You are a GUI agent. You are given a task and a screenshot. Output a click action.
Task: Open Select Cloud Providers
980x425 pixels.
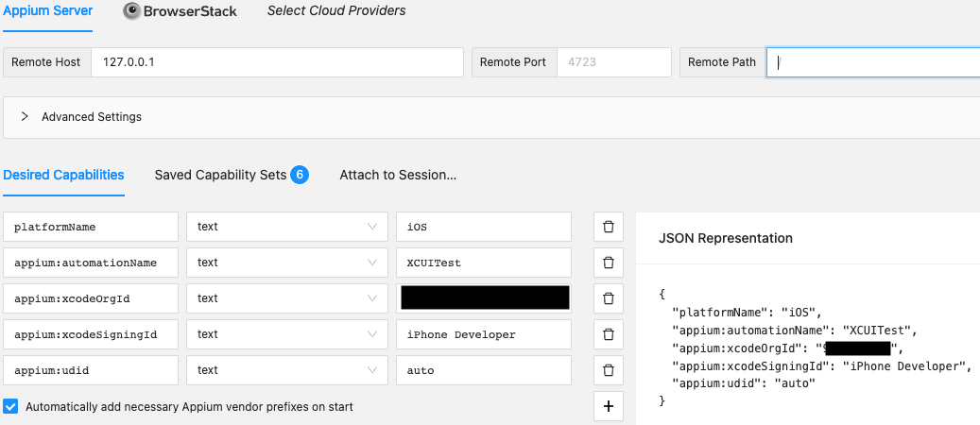tap(336, 10)
